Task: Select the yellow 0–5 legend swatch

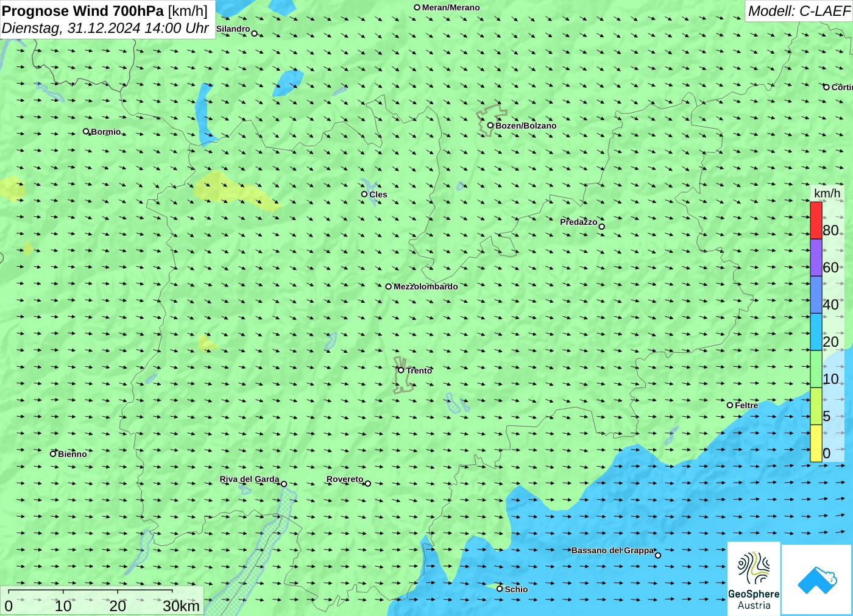Action: [x=816, y=444]
